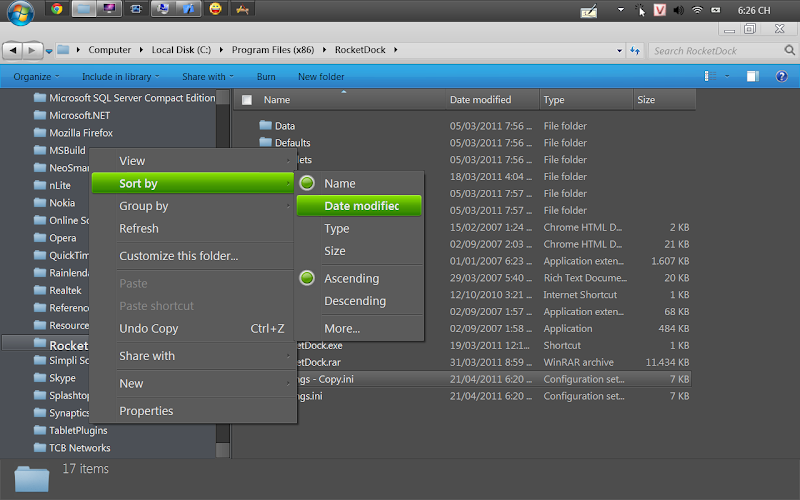Go back with the Back arrow button

tap(13, 50)
